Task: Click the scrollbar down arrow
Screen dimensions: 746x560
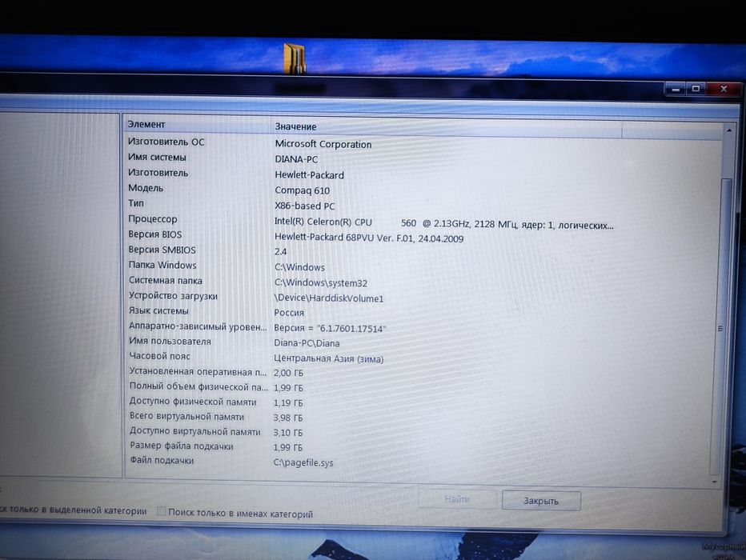Action: coord(714,482)
